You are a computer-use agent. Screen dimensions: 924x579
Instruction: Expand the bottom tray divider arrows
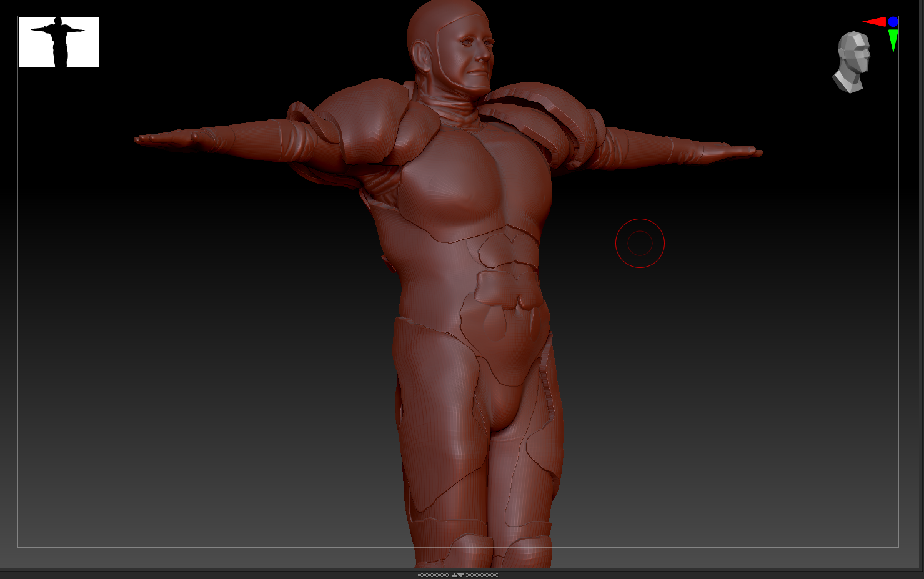[457, 575]
